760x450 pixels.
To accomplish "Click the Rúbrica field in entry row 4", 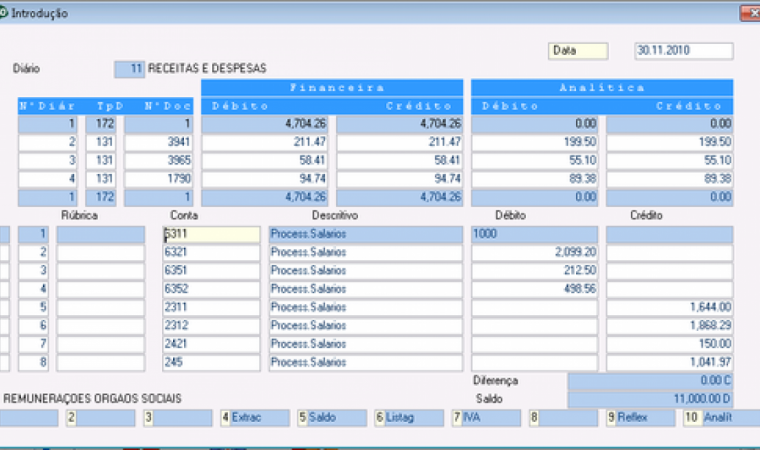I will tap(101, 289).
